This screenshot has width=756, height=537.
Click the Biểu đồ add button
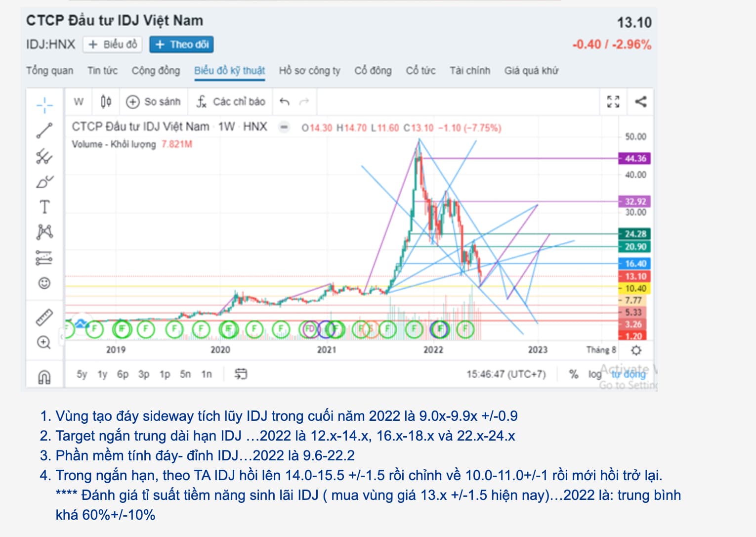tap(113, 45)
